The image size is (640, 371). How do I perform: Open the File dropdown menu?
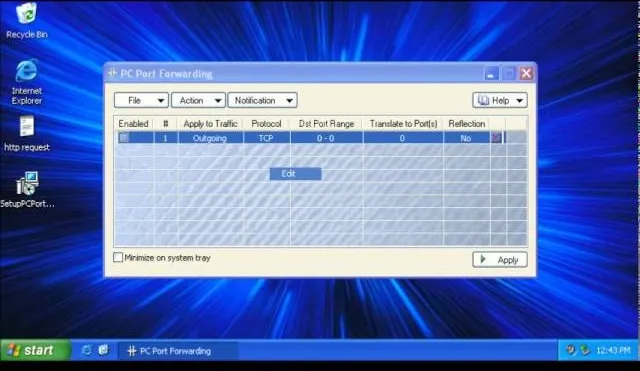[141, 100]
